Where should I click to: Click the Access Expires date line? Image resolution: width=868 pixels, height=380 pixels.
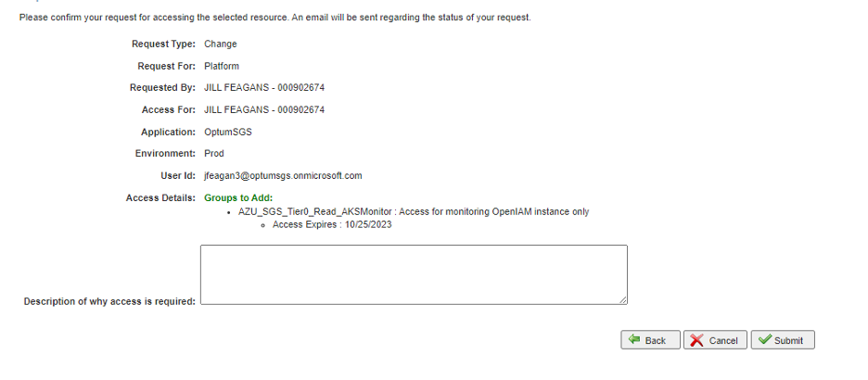click(332, 225)
